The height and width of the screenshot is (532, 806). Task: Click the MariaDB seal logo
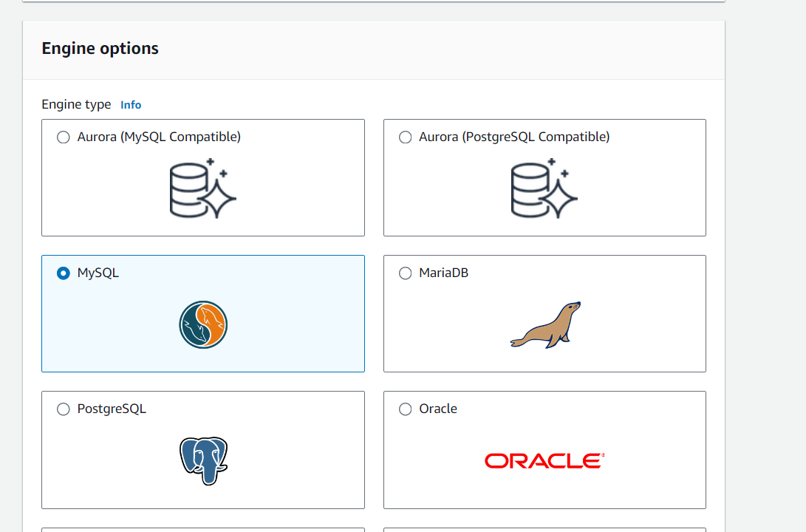coord(545,324)
